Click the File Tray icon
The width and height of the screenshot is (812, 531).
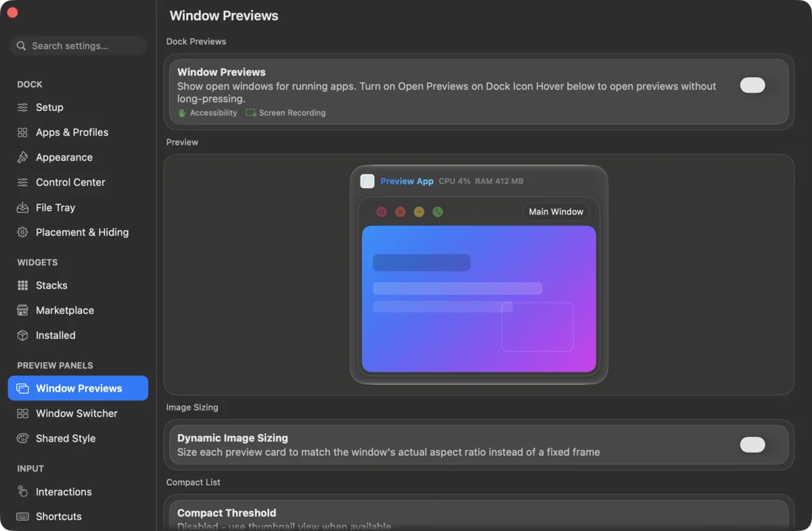22,208
